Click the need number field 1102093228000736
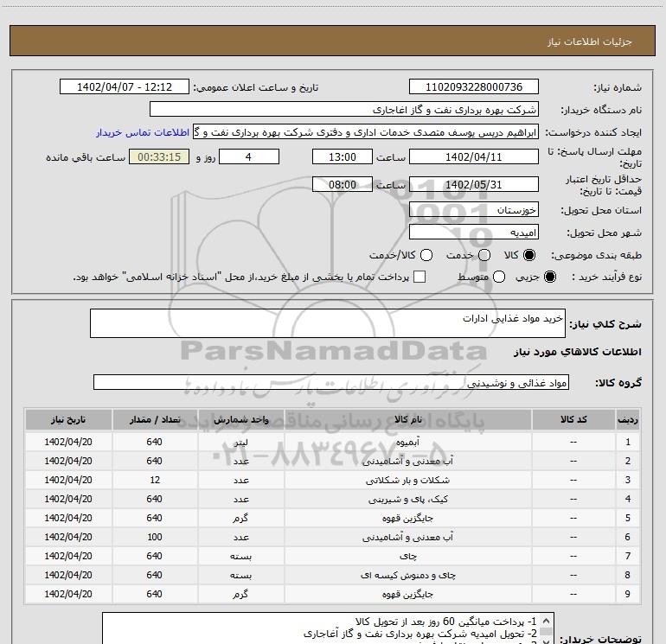The height and width of the screenshot is (644, 666). point(474,86)
